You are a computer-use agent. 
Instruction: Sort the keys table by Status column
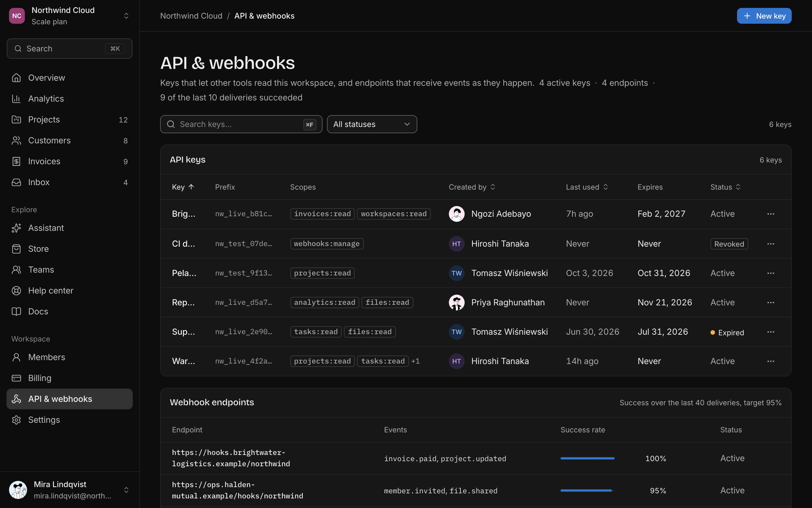click(x=725, y=187)
